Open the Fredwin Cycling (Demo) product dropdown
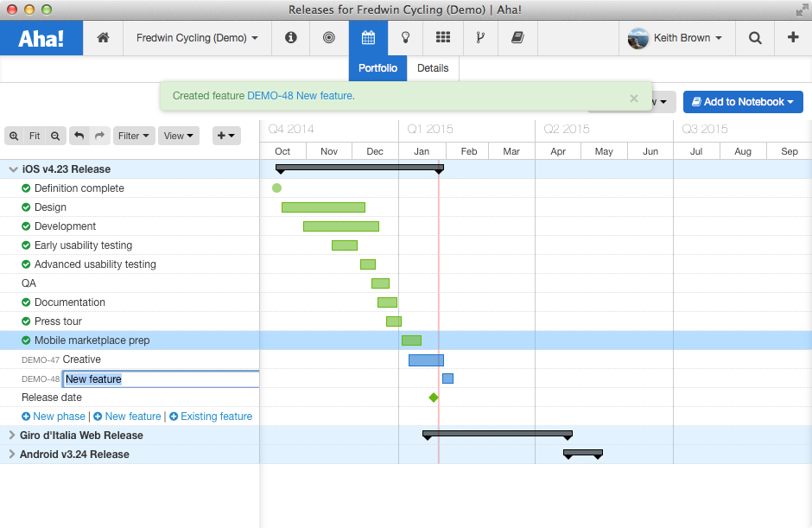 [x=197, y=38]
